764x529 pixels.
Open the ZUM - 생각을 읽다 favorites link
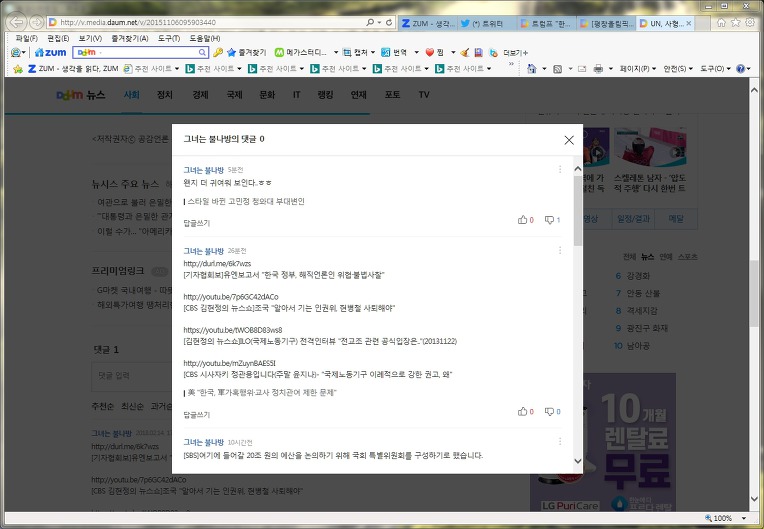tap(73, 69)
